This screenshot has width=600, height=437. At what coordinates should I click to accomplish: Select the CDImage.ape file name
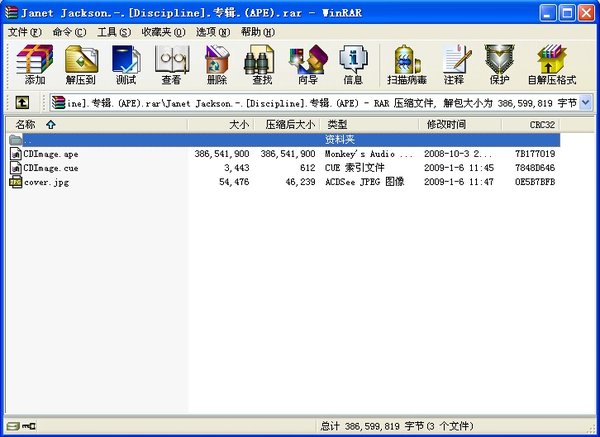[51, 154]
